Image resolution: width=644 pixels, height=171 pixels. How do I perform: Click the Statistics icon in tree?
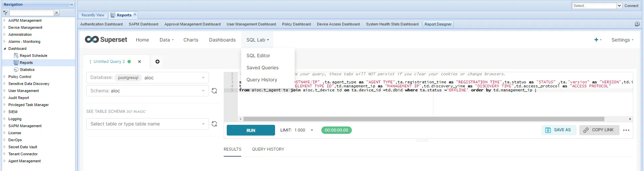(16, 70)
